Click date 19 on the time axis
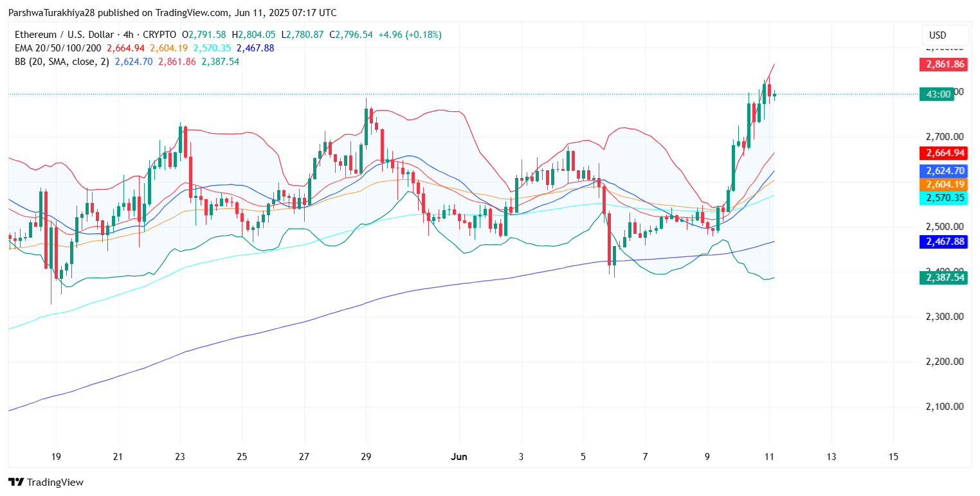 point(56,457)
